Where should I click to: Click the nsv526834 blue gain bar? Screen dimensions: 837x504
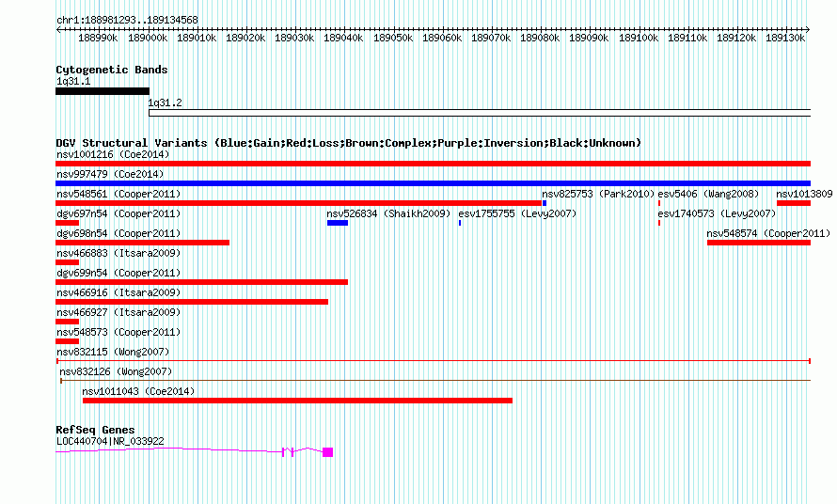point(338,223)
